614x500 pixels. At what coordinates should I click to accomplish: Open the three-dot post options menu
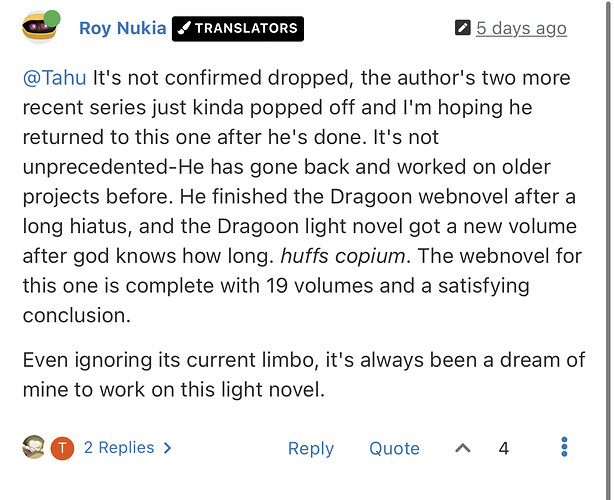(x=564, y=447)
